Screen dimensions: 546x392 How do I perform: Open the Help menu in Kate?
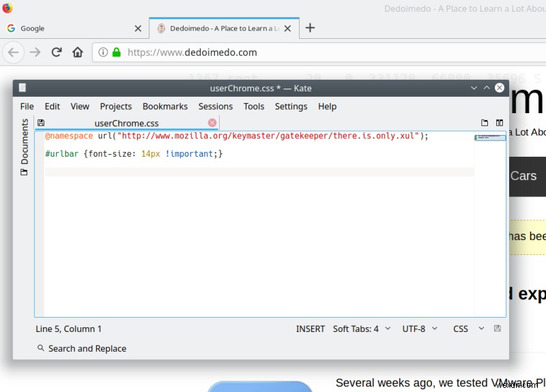coord(328,106)
